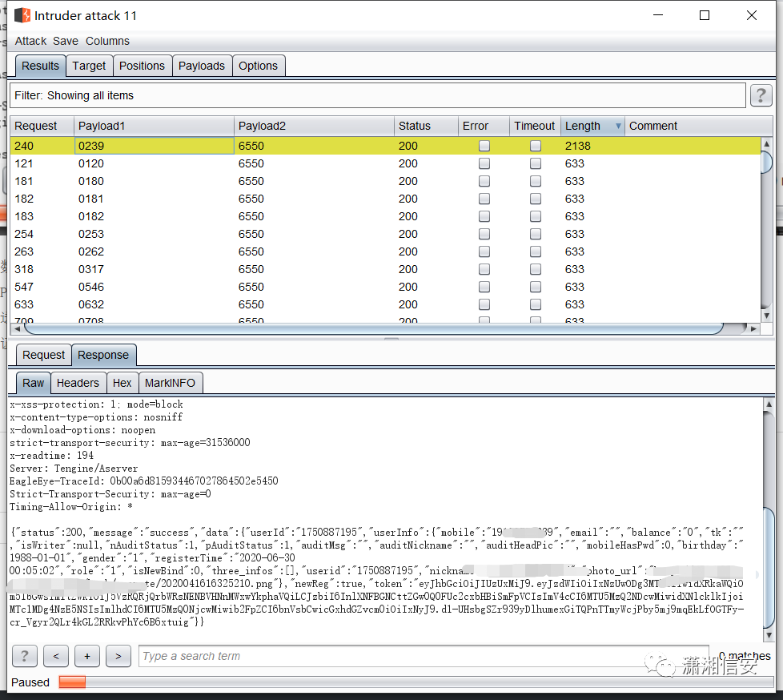Switch to the Request tab
Screen dimensions: 783x700
tap(43, 355)
